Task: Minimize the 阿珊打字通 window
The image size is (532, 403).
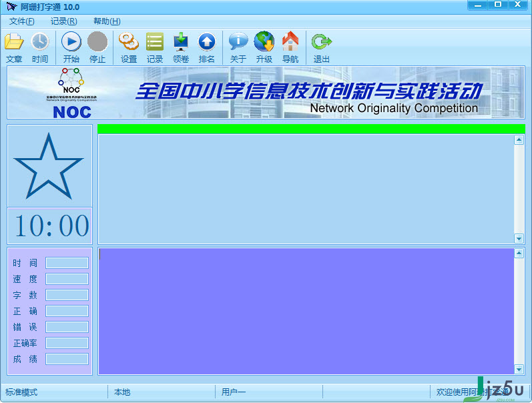Action: point(478,5)
